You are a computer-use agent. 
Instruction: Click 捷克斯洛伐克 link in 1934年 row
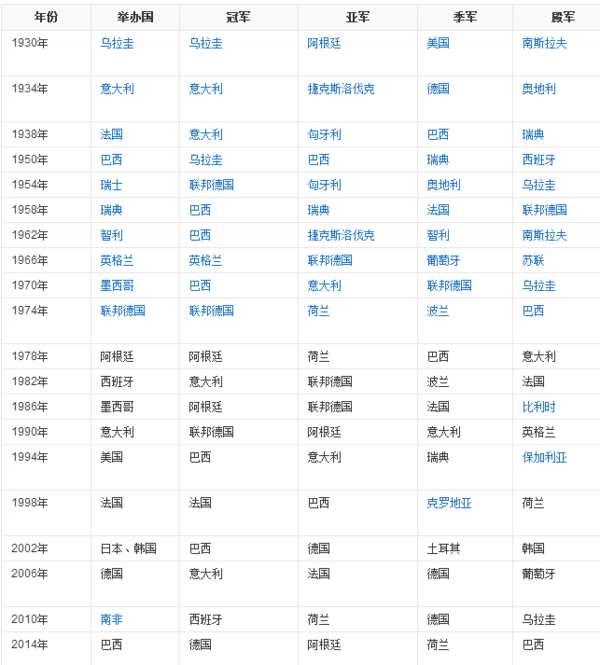(341, 89)
